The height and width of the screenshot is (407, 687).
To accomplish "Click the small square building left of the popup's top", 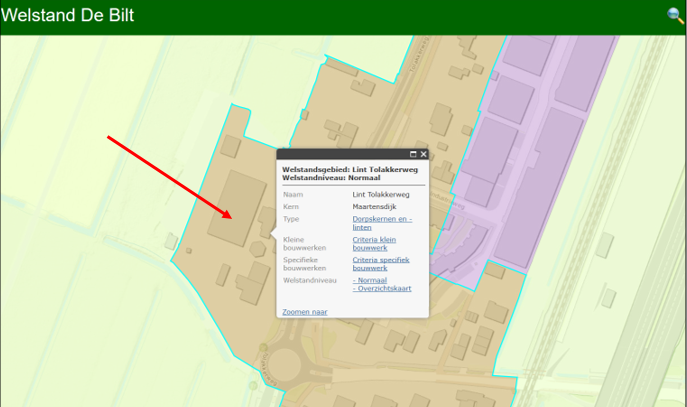I will coord(230,146).
